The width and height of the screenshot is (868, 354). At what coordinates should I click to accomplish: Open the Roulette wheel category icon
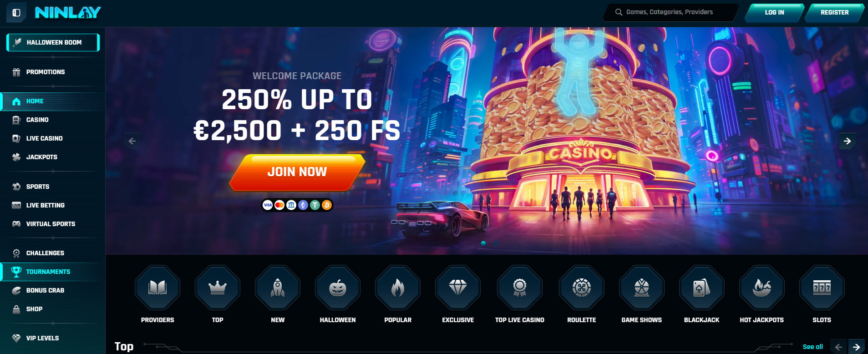click(x=582, y=288)
